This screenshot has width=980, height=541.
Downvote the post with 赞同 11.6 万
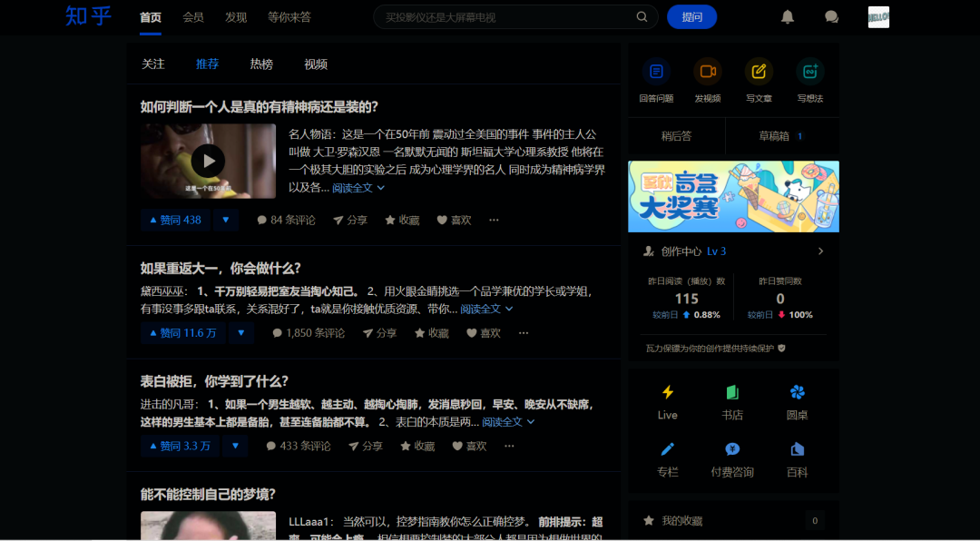[240, 333]
